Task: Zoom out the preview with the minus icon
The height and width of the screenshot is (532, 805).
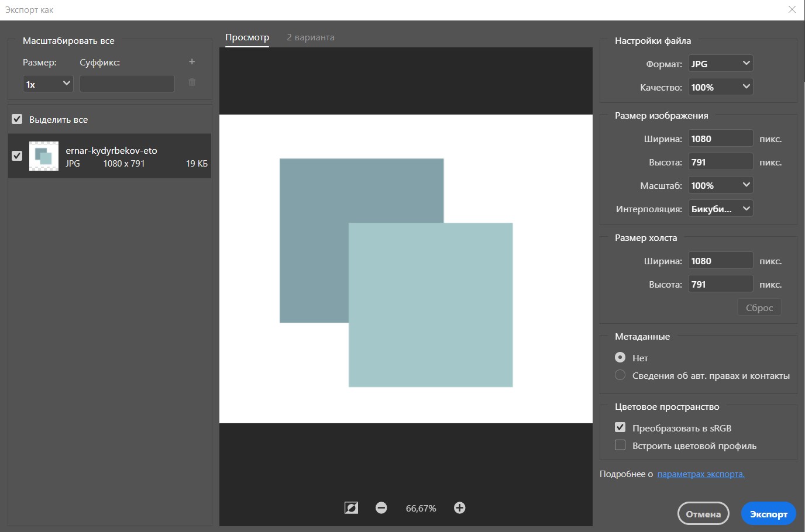Action: tap(381, 508)
